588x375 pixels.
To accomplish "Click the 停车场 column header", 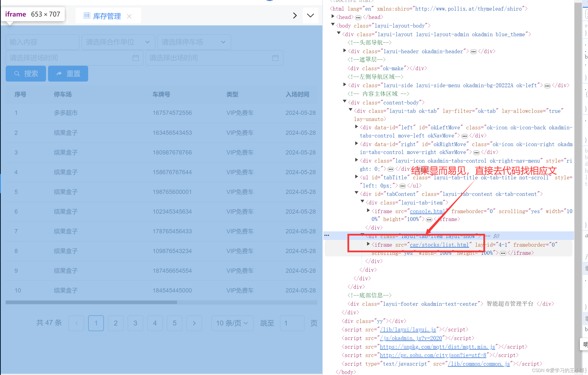I will [63, 94].
